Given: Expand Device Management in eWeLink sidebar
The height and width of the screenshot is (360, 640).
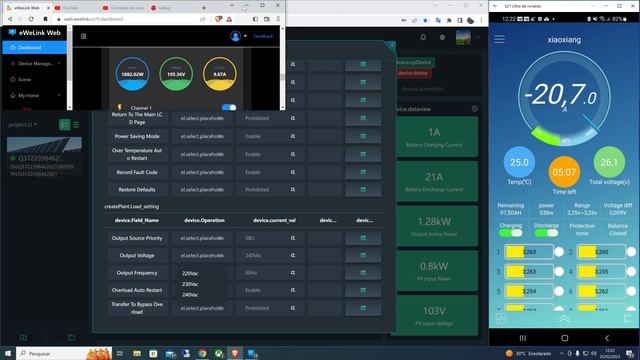Looking at the screenshot, I should pyautogui.click(x=36, y=63).
